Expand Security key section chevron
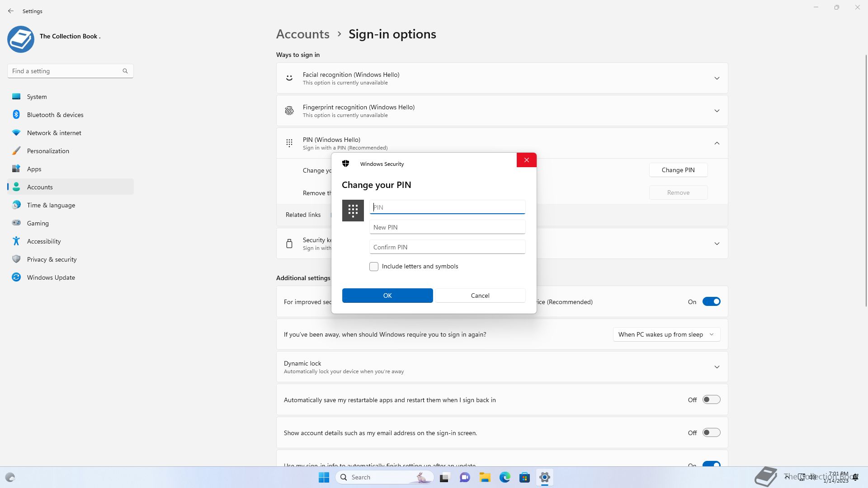Image resolution: width=868 pixels, height=488 pixels. [717, 244]
